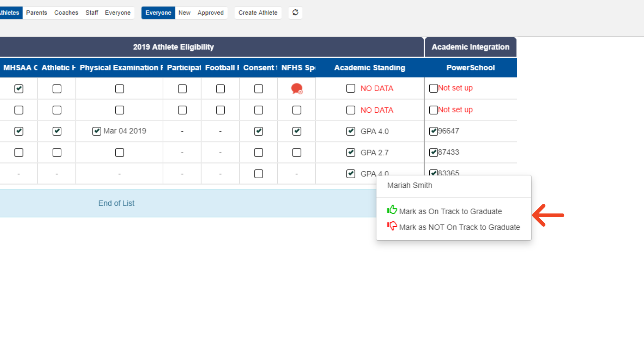The image size is (644, 362).
Task: Toggle GPA 2.7 academic standing checkbox
Action: (351, 153)
